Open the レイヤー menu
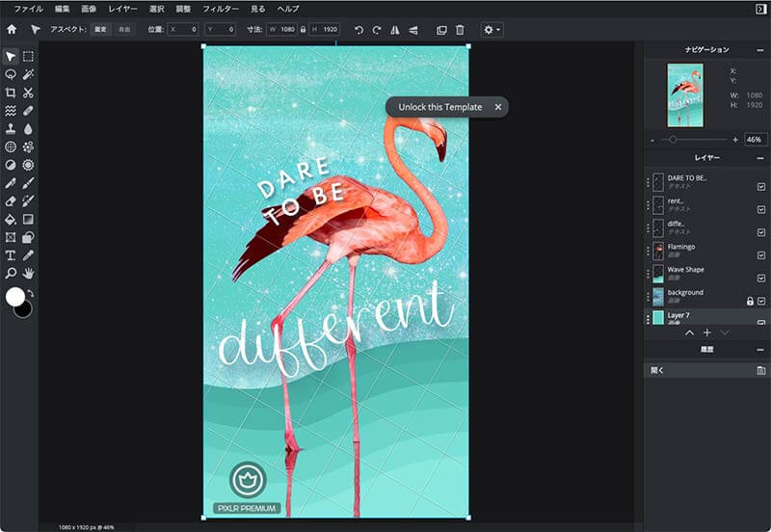The height and width of the screenshot is (532, 771). [123, 9]
